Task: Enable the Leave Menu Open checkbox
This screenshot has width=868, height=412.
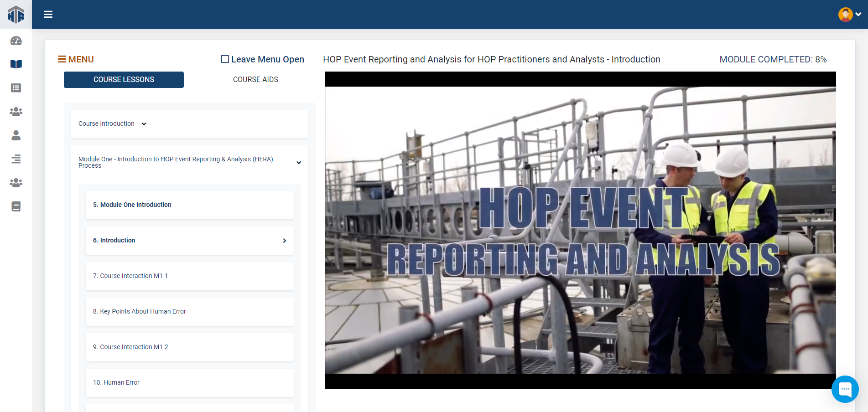Action: [x=225, y=59]
